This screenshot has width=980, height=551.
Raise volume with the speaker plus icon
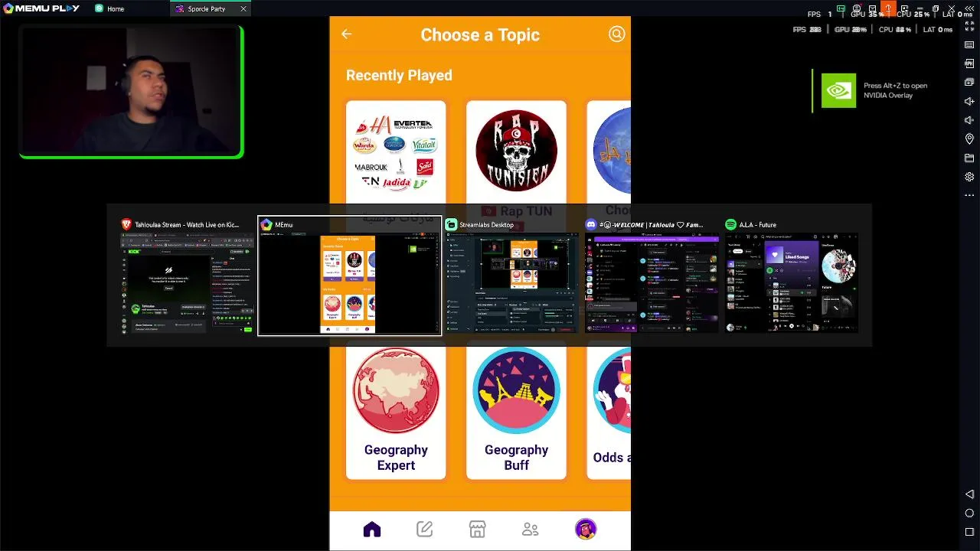pos(969,101)
